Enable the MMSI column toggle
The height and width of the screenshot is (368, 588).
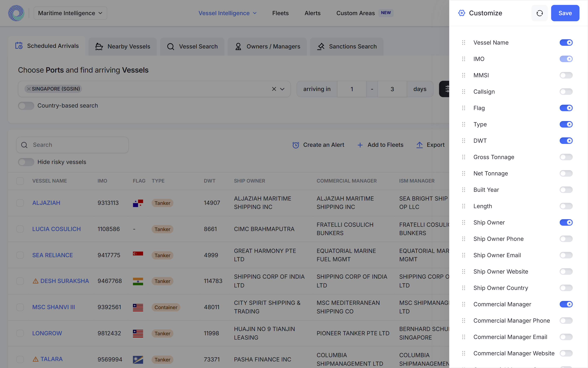(566, 75)
